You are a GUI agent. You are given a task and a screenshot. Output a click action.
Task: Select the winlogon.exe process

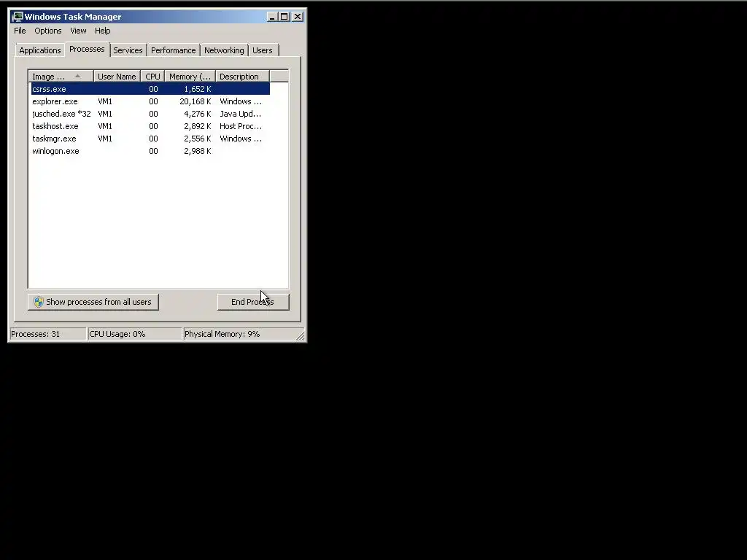(x=150, y=151)
